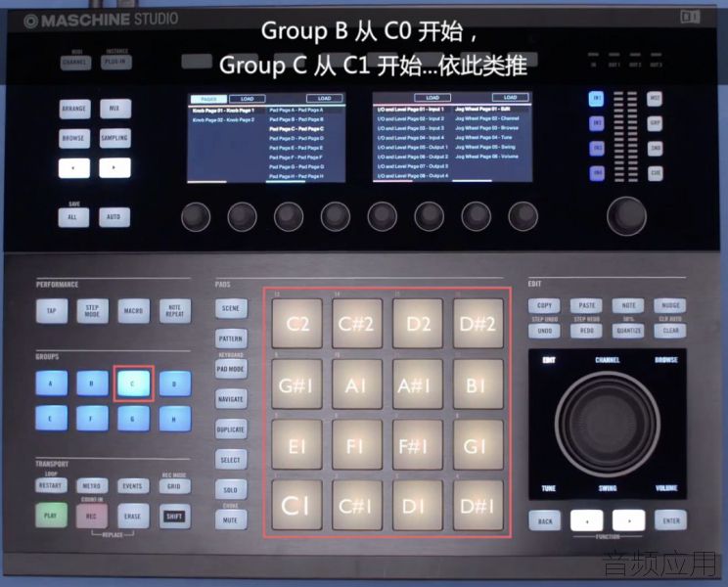This screenshot has width=728, height=587.
Task: Click the large master volume knob
Action: [626, 216]
